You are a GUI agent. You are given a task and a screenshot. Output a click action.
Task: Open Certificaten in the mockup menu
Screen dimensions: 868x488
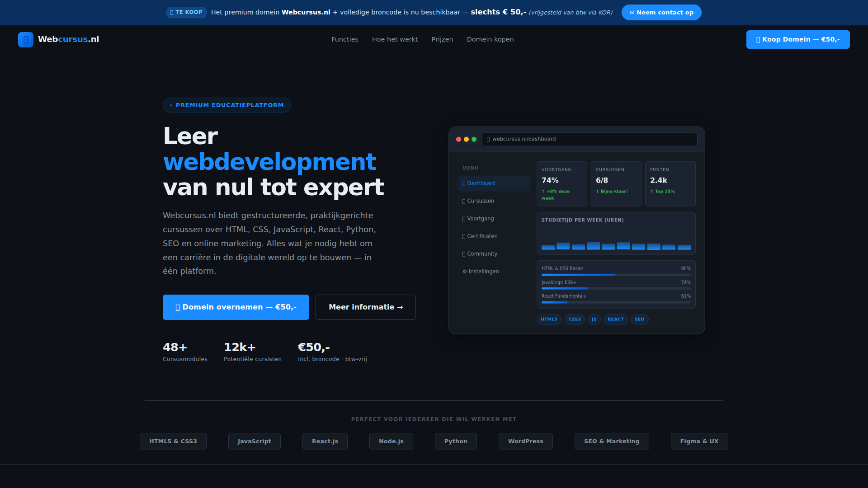coord(494,236)
